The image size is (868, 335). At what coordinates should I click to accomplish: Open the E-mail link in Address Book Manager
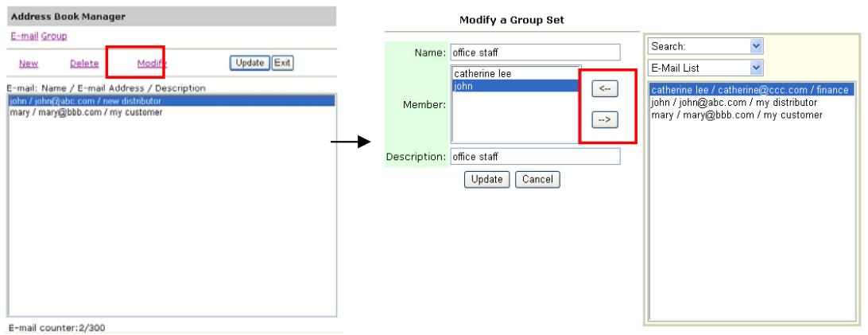(25, 36)
